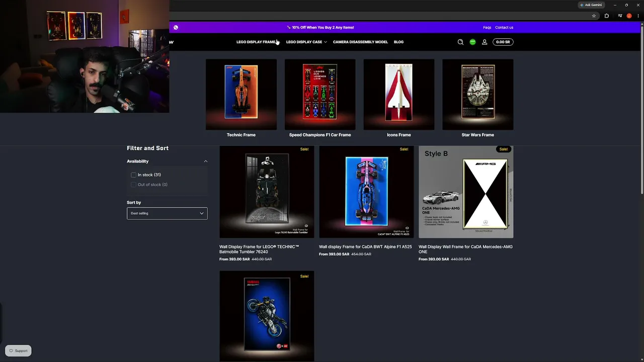644x362 pixels.
Task: Click the 'Sort by' label
Action: click(x=134, y=203)
